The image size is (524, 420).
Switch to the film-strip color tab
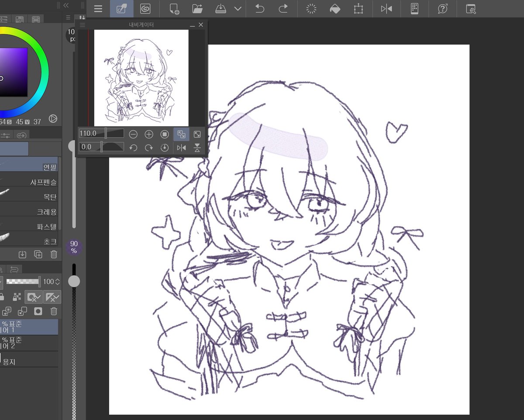36,19
